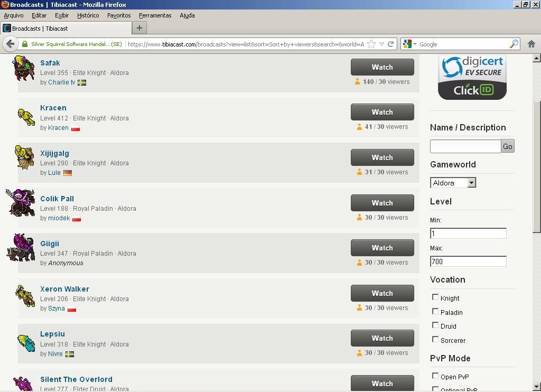Bookmark the page with the star icon
Image resolution: width=541 pixels, height=392 pixels.
tap(371, 44)
